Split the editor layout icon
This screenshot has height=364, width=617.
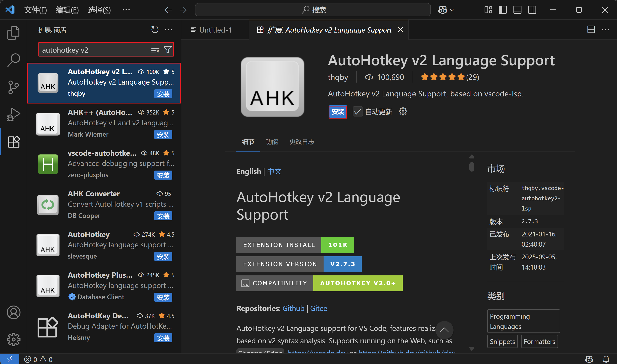tap(591, 30)
